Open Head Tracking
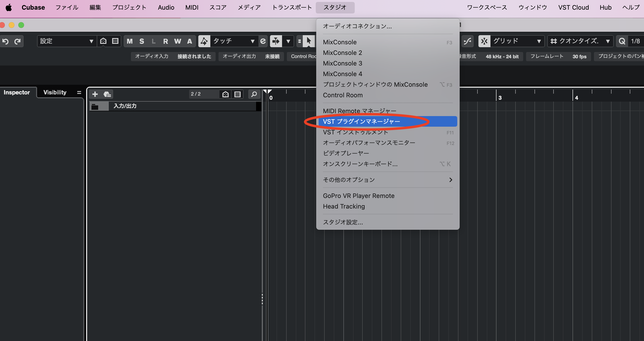Image resolution: width=644 pixels, height=341 pixels. tap(387, 206)
